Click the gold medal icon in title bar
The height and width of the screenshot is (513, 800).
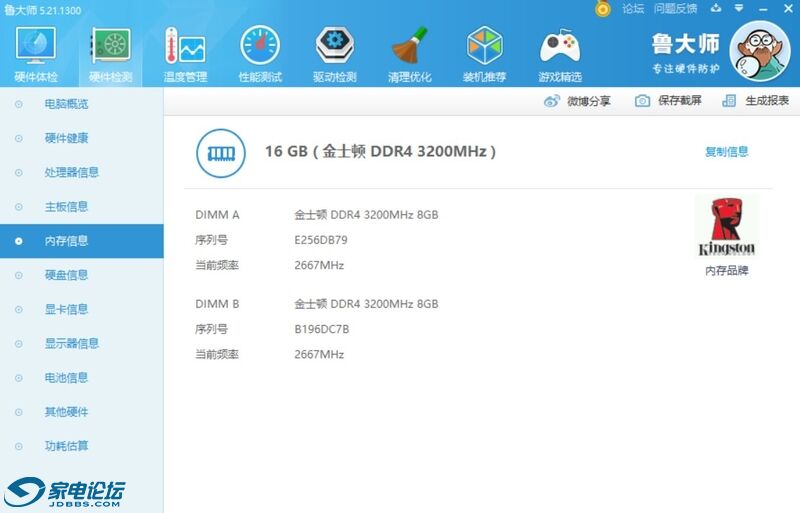point(603,8)
